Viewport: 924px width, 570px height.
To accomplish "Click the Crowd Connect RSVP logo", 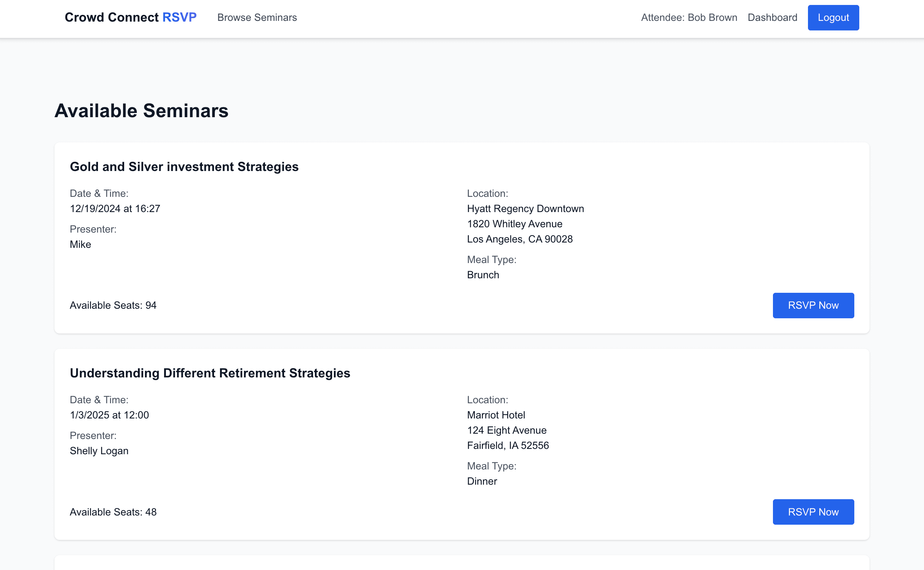I will [x=130, y=17].
